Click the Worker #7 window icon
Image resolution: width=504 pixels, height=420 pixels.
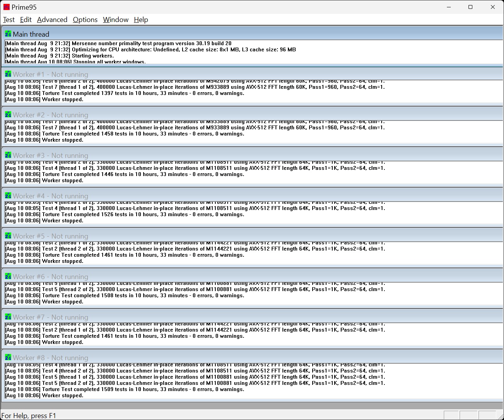pos(8,317)
